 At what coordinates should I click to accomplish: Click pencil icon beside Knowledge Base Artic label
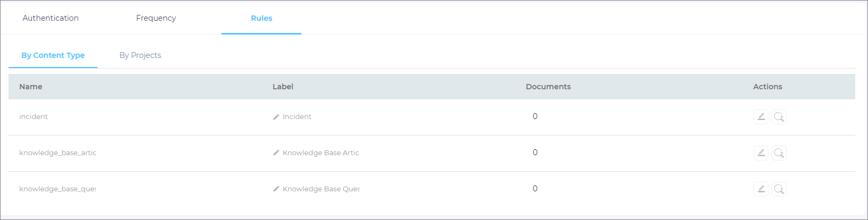276,153
